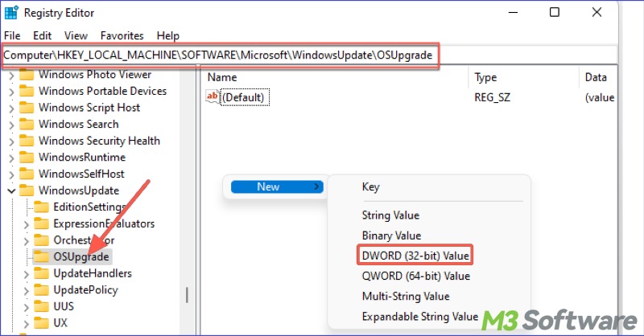644x336 pixels.
Task: Expand the Windows Security Health node
Action: click(x=11, y=141)
